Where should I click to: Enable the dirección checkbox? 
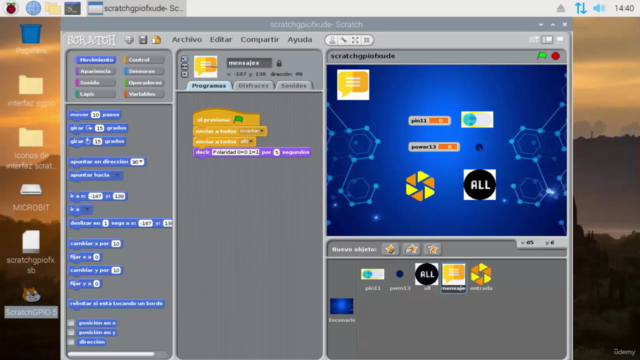coord(71,342)
